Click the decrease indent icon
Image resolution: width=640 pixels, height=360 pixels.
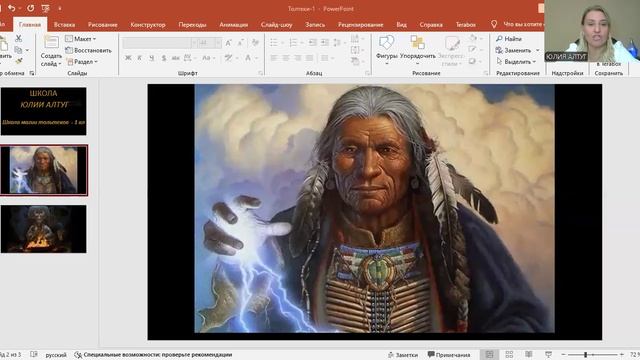click(x=312, y=42)
